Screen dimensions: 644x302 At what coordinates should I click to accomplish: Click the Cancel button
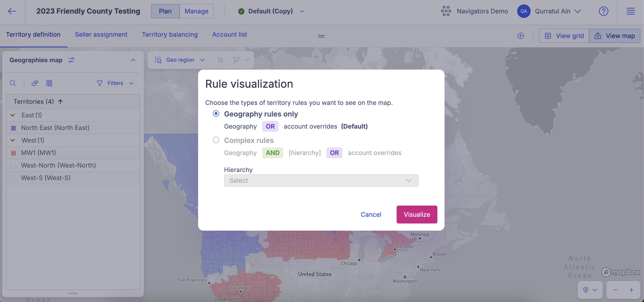(370, 214)
